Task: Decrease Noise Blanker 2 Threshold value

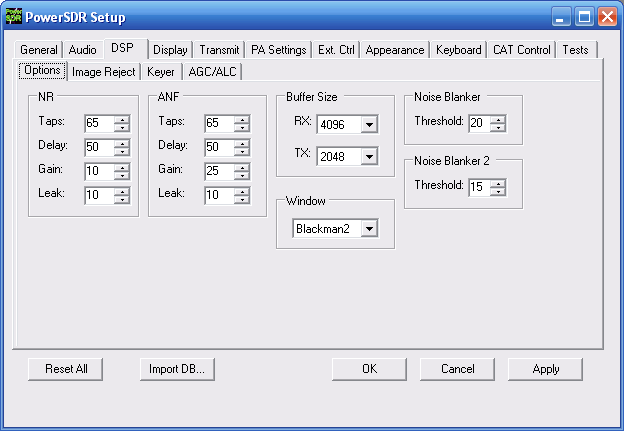Action: [498, 190]
